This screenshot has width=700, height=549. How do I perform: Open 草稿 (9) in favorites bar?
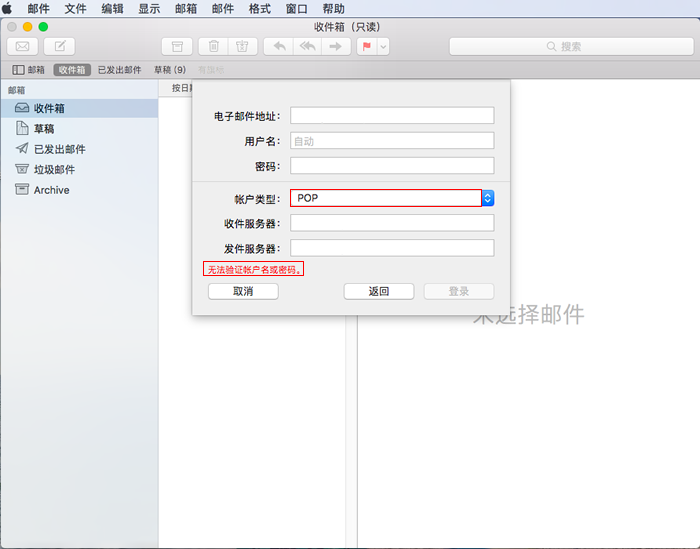[x=170, y=70]
